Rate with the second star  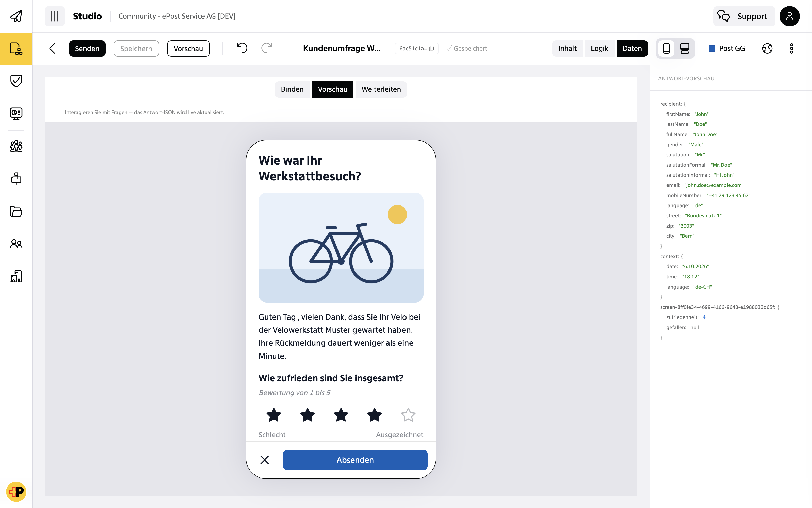click(x=307, y=415)
